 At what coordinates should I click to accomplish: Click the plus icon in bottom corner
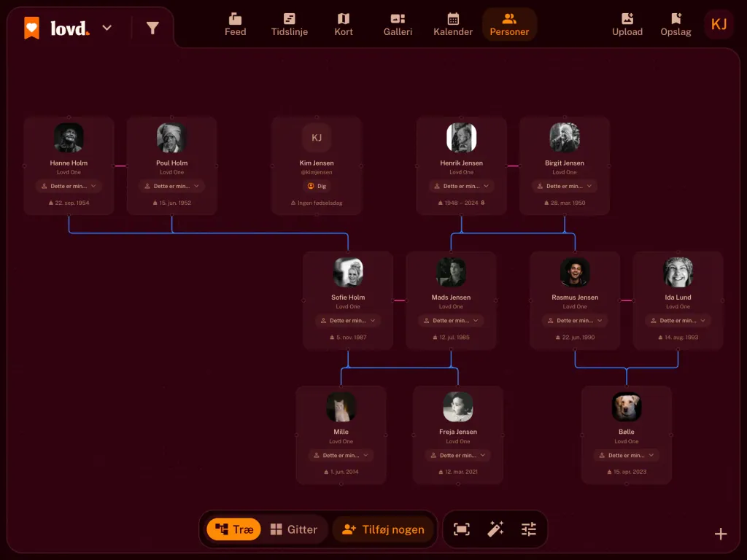click(721, 534)
